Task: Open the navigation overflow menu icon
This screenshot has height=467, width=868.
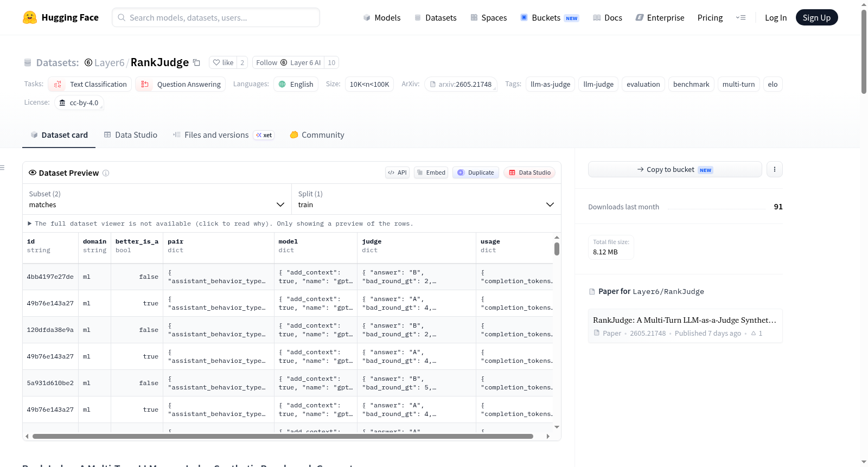Action: (x=741, y=18)
